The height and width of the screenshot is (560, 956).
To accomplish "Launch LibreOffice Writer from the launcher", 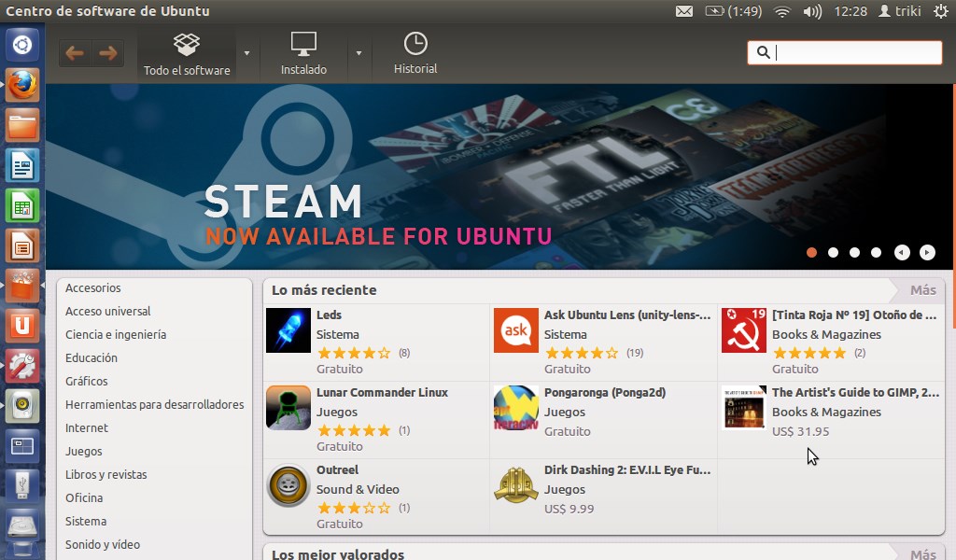I will click(x=22, y=165).
